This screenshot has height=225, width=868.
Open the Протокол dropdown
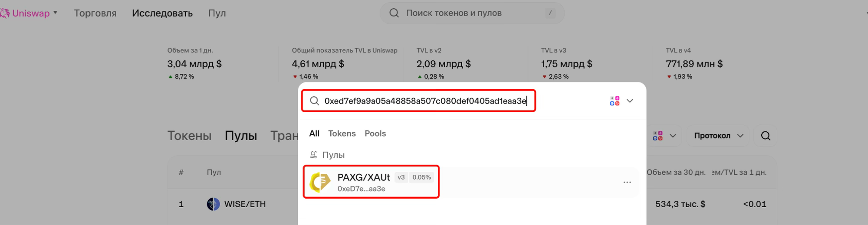tap(718, 136)
